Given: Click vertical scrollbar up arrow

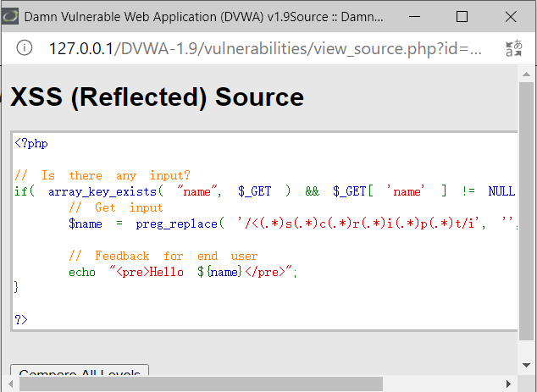Looking at the screenshot, I should (x=526, y=75).
